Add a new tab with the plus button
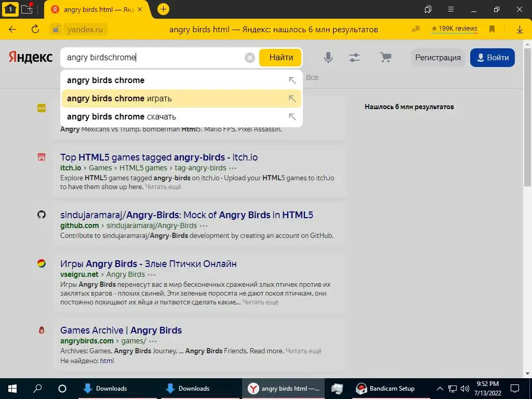The height and width of the screenshot is (399, 532). click(x=163, y=9)
